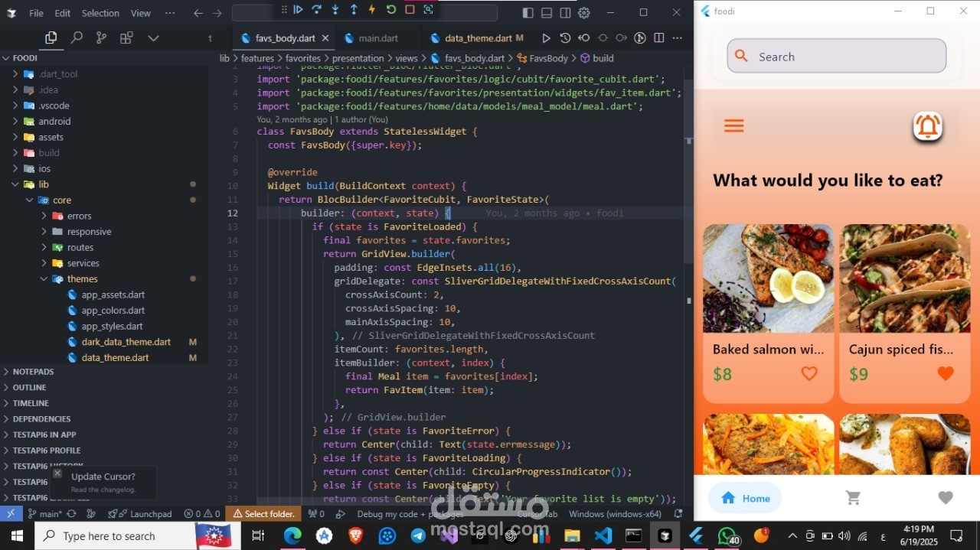Open the cart tab in foodi
This screenshot has width=980, height=550.
pos(853,498)
